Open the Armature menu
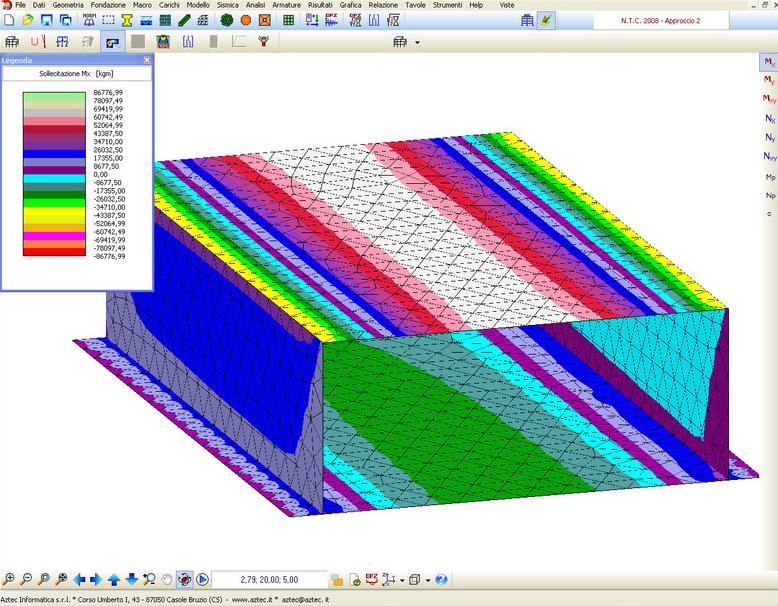Viewport: 778px width, 606px height. 286,5
